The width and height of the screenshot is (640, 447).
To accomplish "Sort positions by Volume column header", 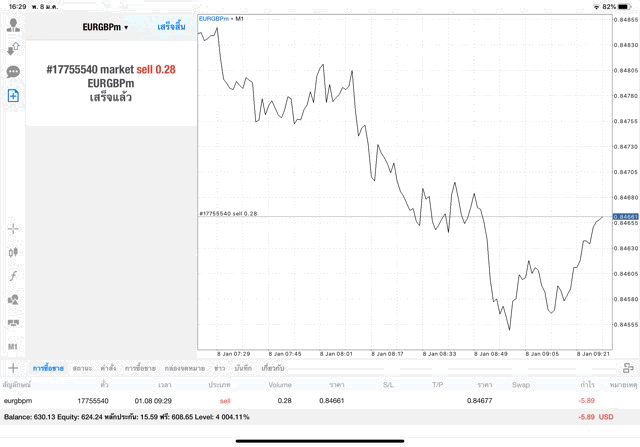I will coord(280,384).
